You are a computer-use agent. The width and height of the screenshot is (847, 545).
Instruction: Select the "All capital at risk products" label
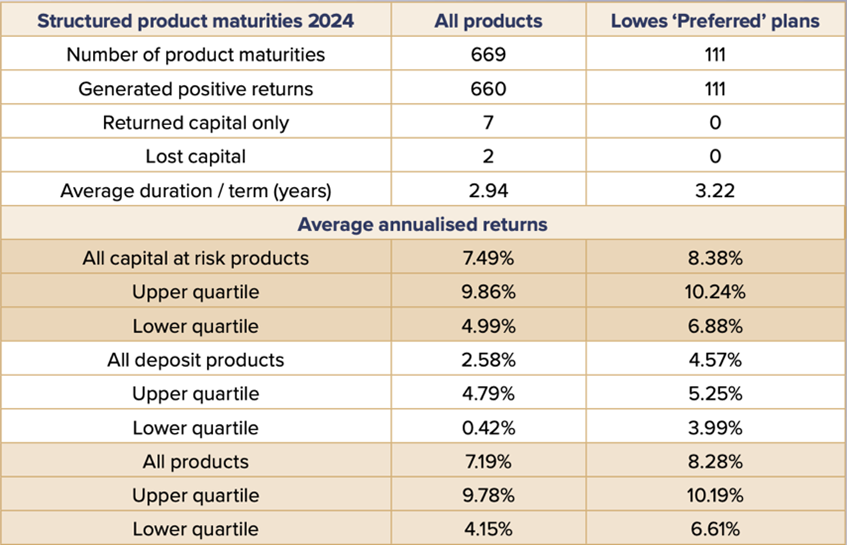pos(195,258)
